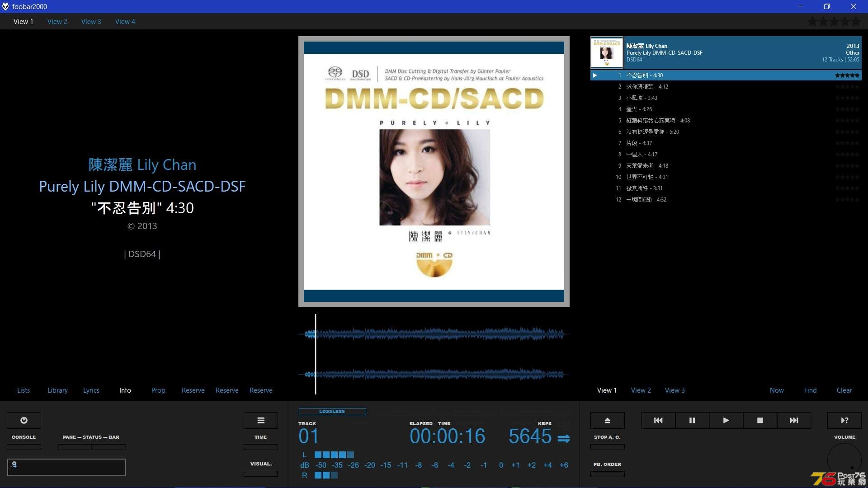Click the rating stars on the 小風波 row
The width and height of the screenshot is (868, 488).
point(847,98)
